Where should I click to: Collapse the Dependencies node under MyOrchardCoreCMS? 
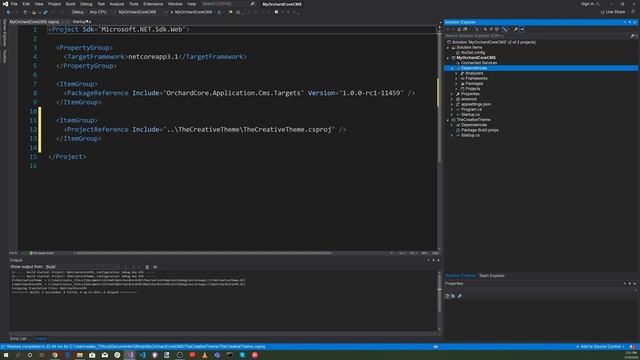[452, 68]
